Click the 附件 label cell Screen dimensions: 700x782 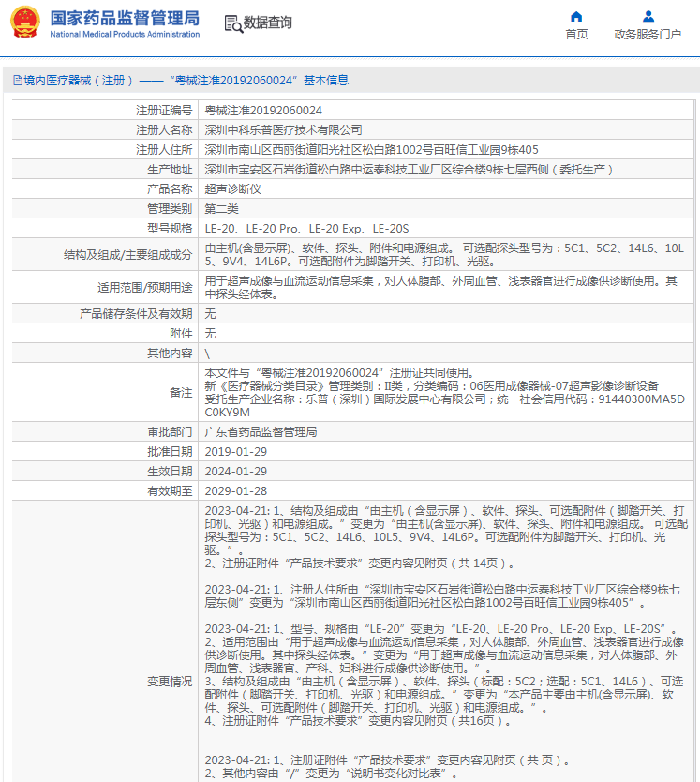[105, 333]
